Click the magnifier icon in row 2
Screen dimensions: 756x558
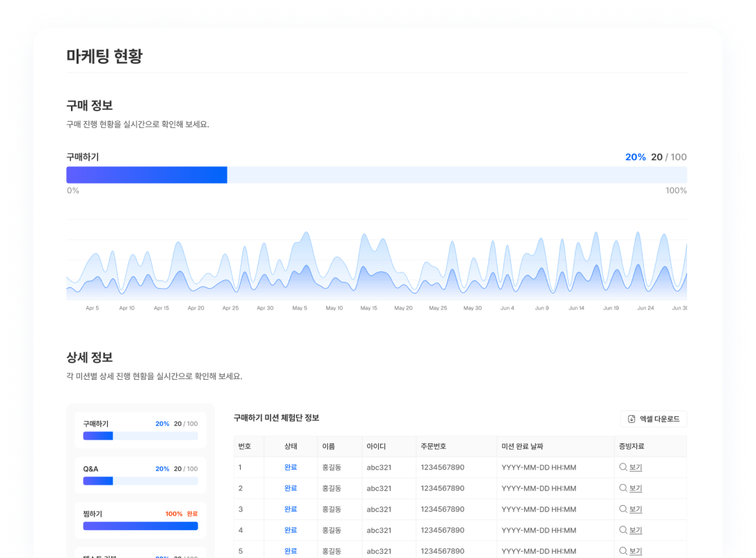click(623, 488)
